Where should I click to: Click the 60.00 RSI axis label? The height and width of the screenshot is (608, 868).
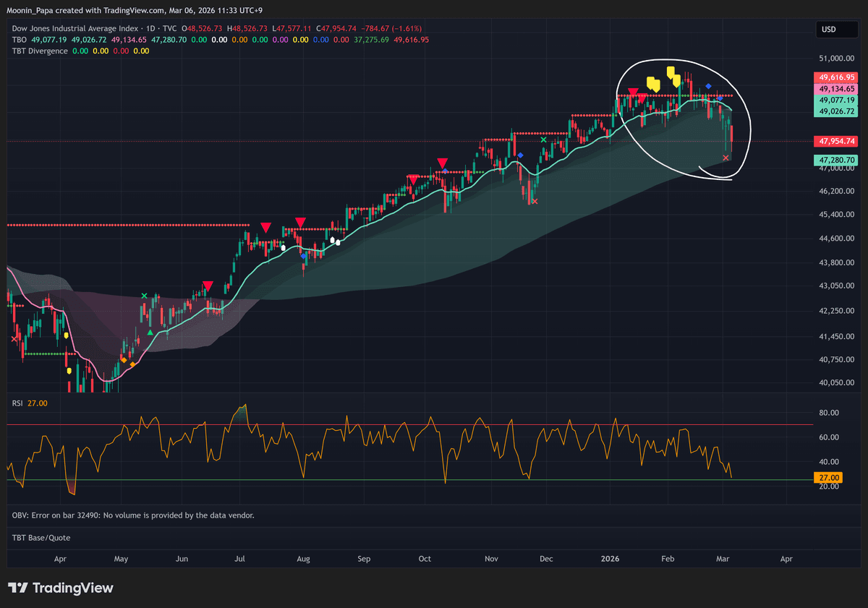click(829, 437)
